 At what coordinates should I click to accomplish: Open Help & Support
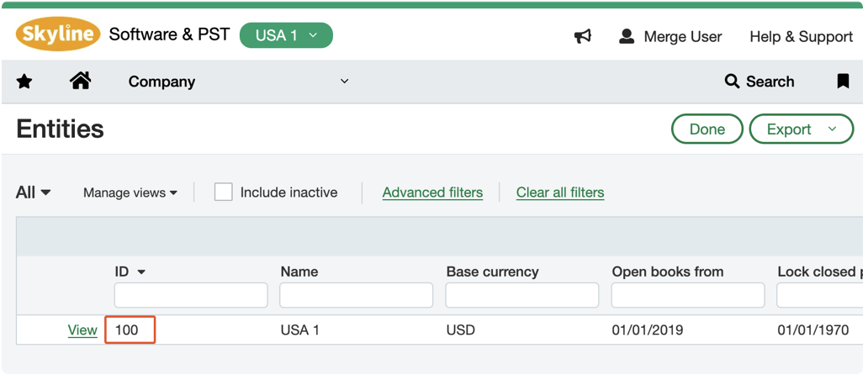click(x=801, y=36)
